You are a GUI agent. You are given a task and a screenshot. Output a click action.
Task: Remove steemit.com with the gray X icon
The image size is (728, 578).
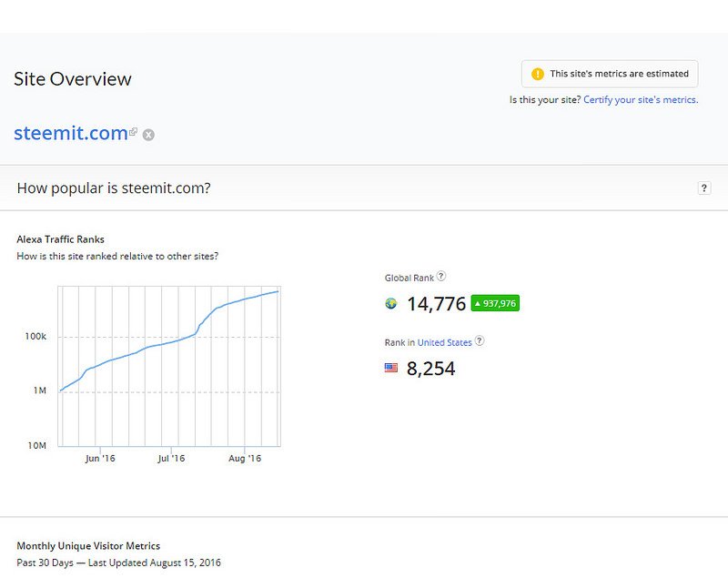[x=148, y=135]
